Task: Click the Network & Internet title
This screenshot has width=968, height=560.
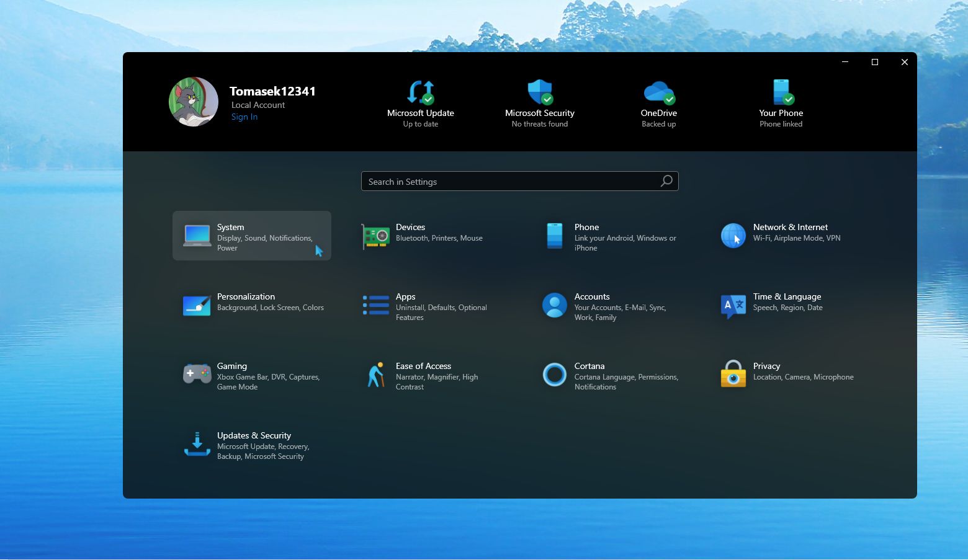Action: click(791, 227)
